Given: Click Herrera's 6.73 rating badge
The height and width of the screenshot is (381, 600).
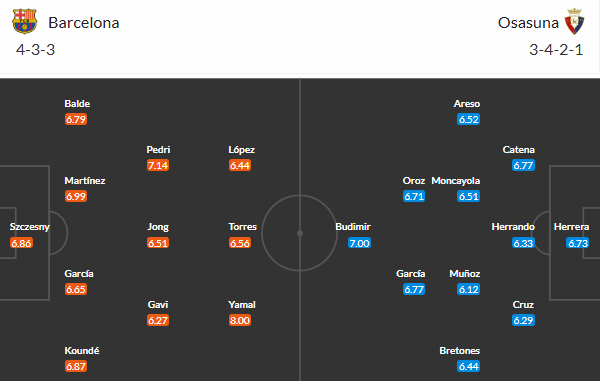Looking at the screenshot, I should tap(578, 243).
